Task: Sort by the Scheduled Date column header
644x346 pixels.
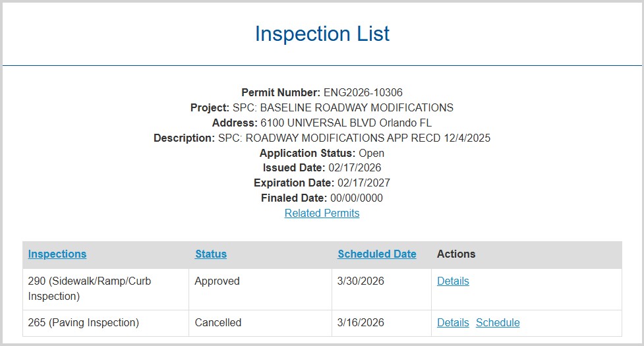Action: click(x=377, y=254)
